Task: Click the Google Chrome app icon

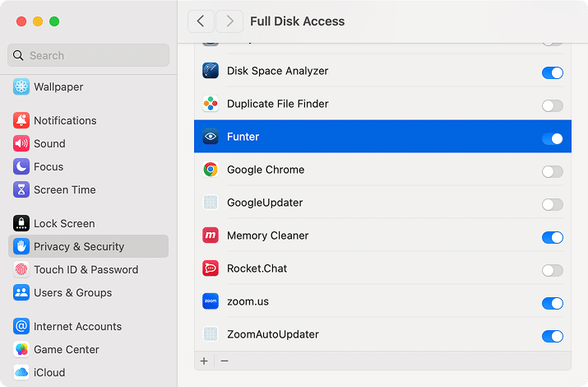Action: (x=211, y=170)
